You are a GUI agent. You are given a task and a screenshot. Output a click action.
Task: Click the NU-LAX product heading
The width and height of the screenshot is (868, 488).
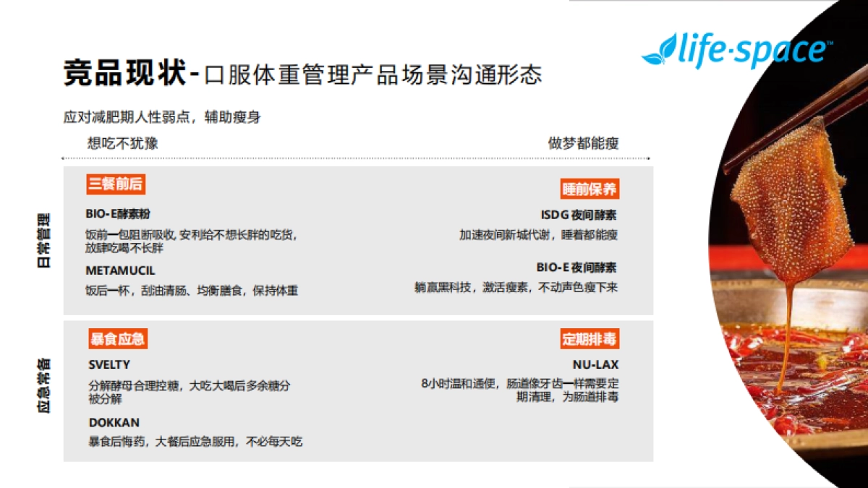click(x=595, y=365)
